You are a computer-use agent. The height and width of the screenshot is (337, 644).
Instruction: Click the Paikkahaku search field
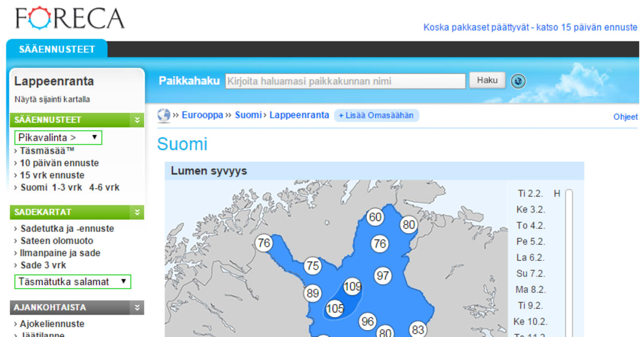pyautogui.click(x=345, y=80)
